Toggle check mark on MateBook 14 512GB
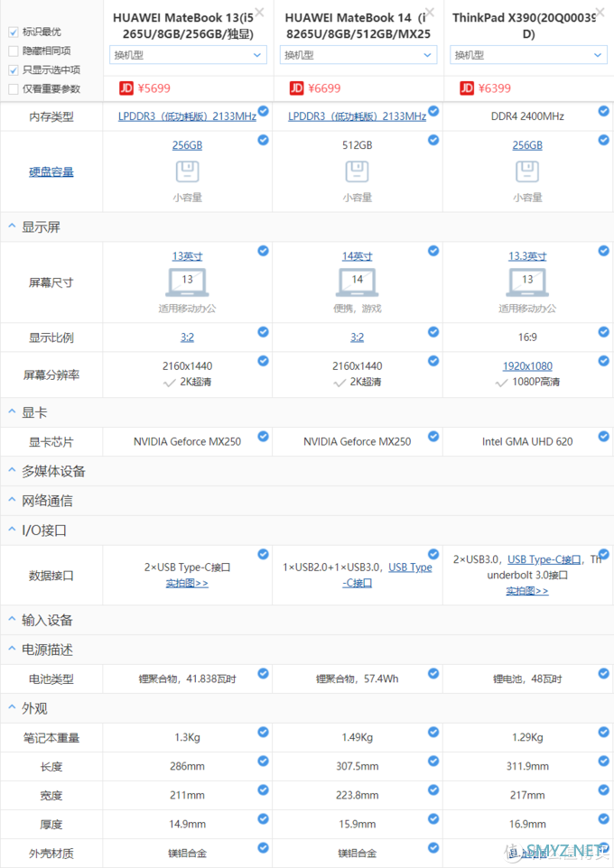The image size is (614, 868). pos(433,140)
